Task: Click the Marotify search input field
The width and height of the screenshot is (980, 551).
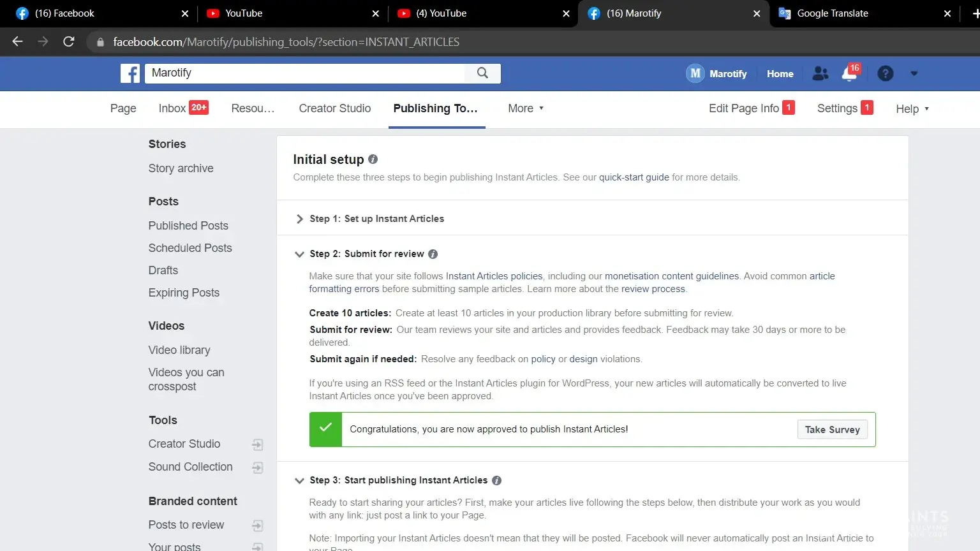Action: [x=306, y=73]
